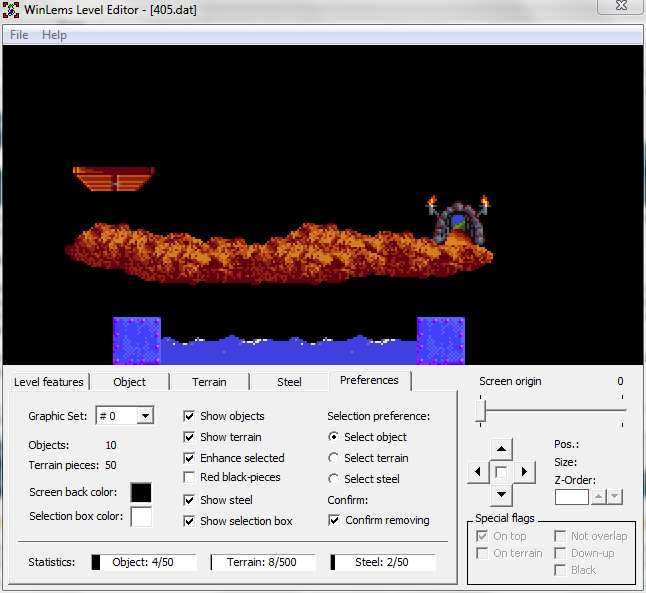
Task: Click the Z-Order input field
Action: coord(572,497)
